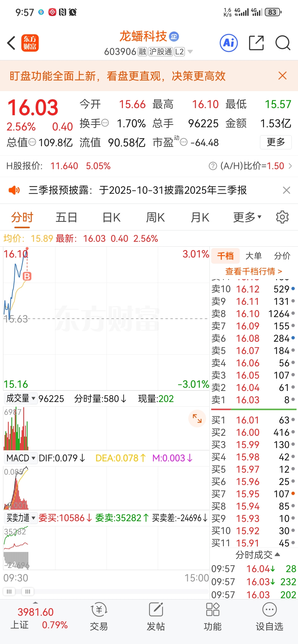Viewport: 298px width, 644px height.
Task: Switch to the 分时 tab
Action: pyautogui.click(x=22, y=217)
